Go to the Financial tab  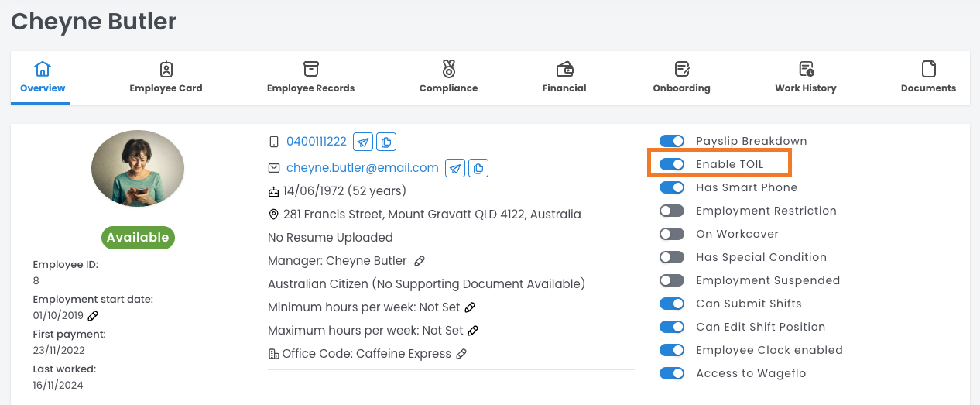click(x=564, y=77)
